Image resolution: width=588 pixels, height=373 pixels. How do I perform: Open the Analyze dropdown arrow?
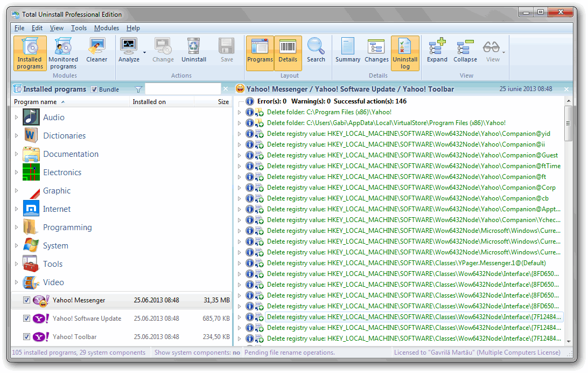(144, 52)
